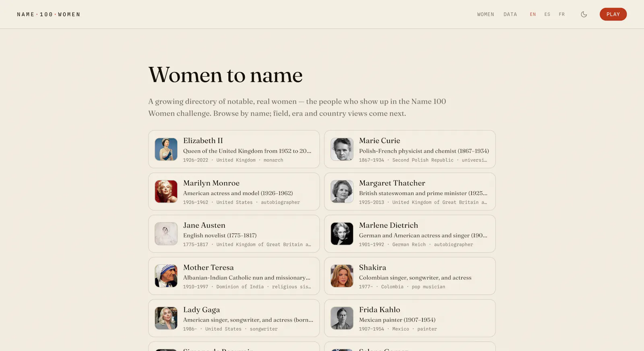Select the Marilyn Monroe name heading
Viewport: 644px width, 351px height.
pyautogui.click(x=211, y=183)
